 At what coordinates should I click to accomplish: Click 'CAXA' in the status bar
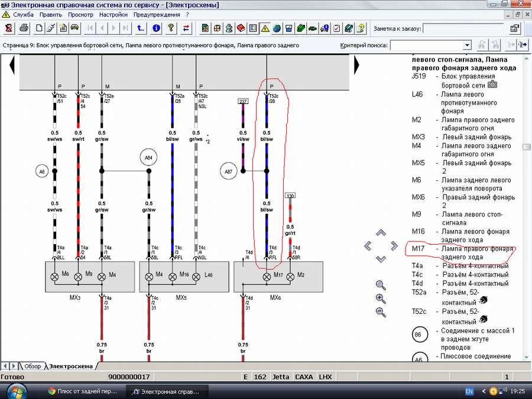[304, 377]
